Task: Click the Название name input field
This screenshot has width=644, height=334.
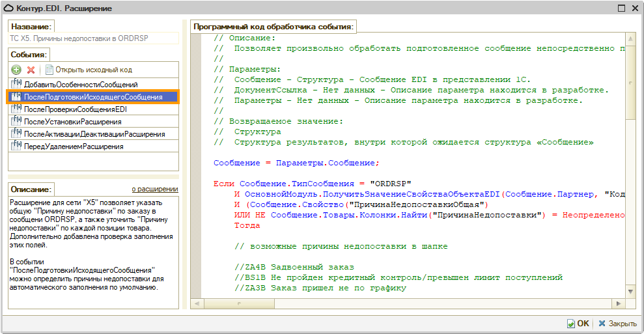Action: 93,38
